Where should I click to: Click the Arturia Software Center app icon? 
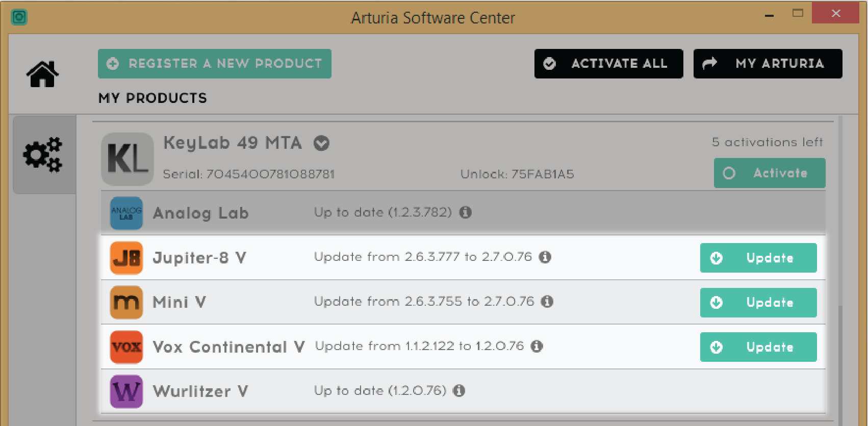tap(19, 17)
